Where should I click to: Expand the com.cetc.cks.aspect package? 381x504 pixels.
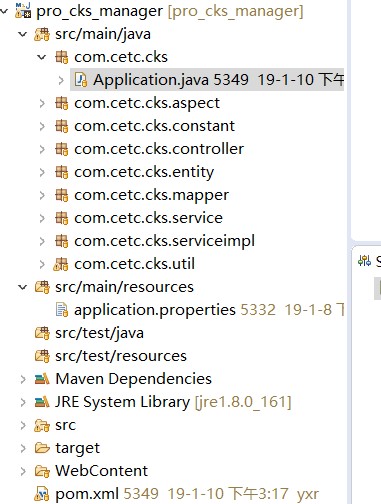pos(42,103)
